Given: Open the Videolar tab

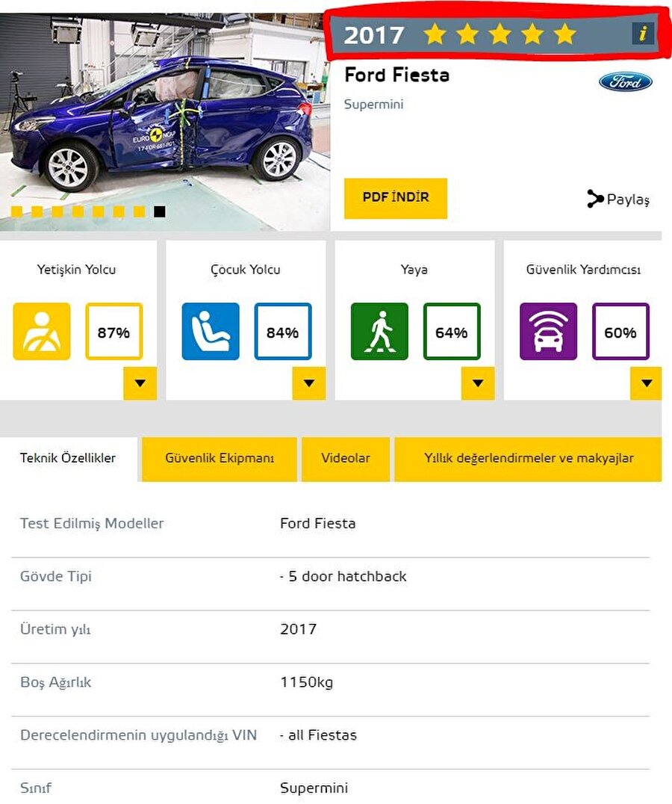Looking at the screenshot, I should (346, 459).
